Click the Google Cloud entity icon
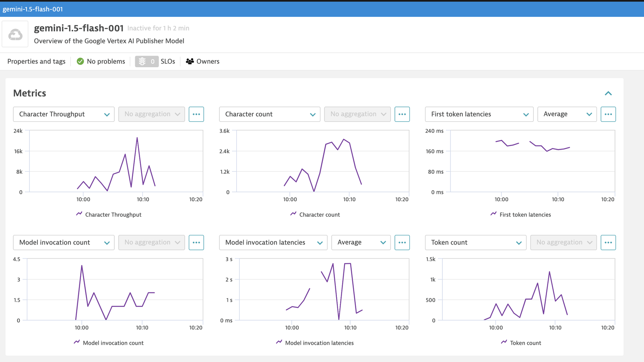The width and height of the screenshot is (644, 362). [x=15, y=34]
